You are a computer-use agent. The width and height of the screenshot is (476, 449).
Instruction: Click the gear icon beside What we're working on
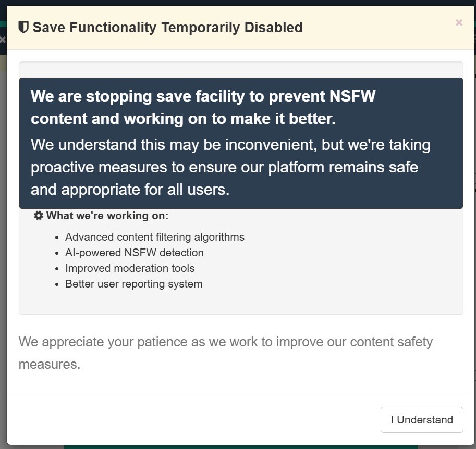(x=38, y=216)
